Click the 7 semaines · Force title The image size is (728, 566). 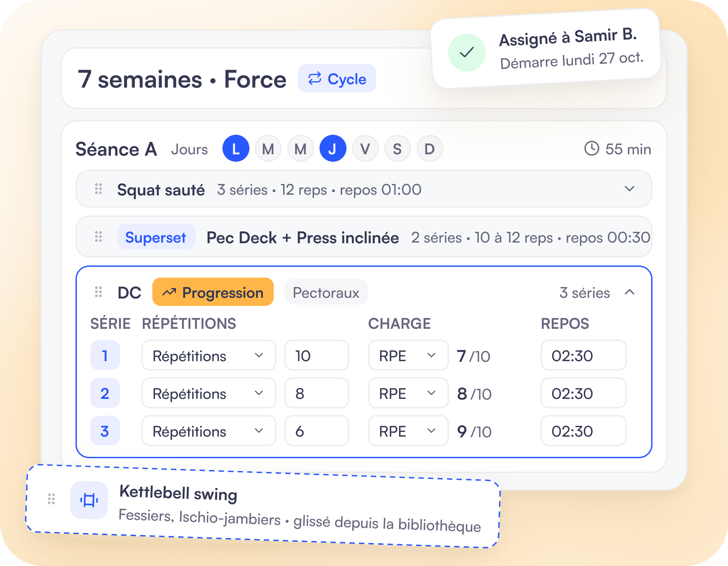[x=182, y=80]
